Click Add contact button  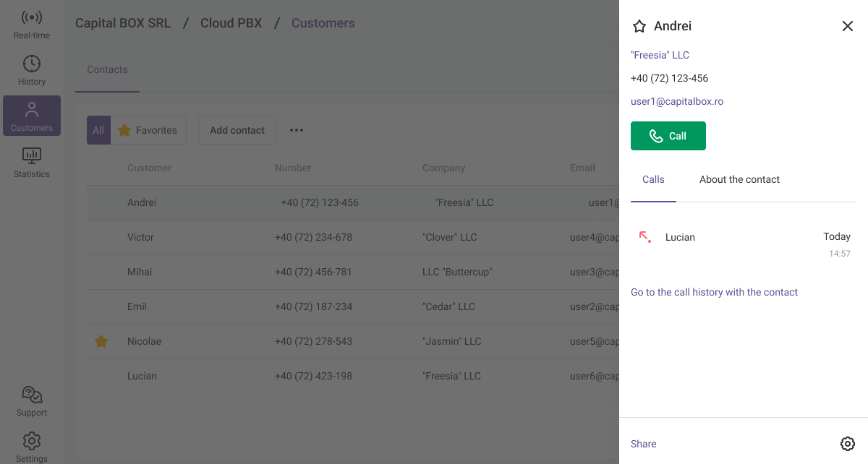(237, 130)
